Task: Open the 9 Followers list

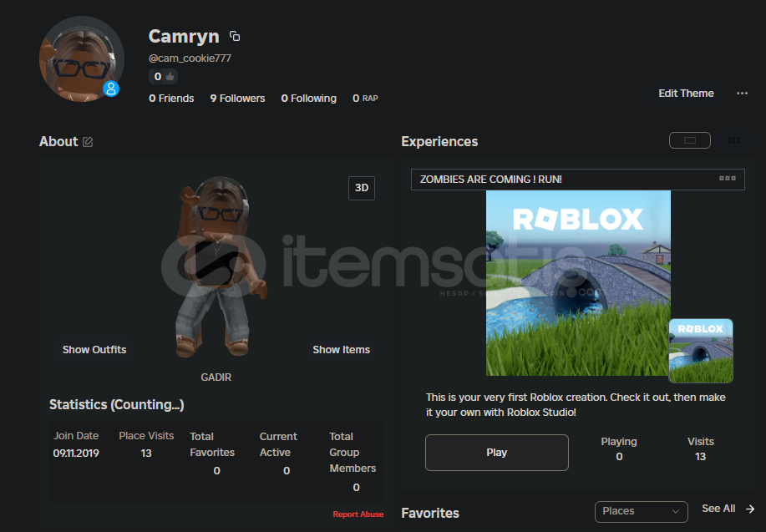Action: 237,99
